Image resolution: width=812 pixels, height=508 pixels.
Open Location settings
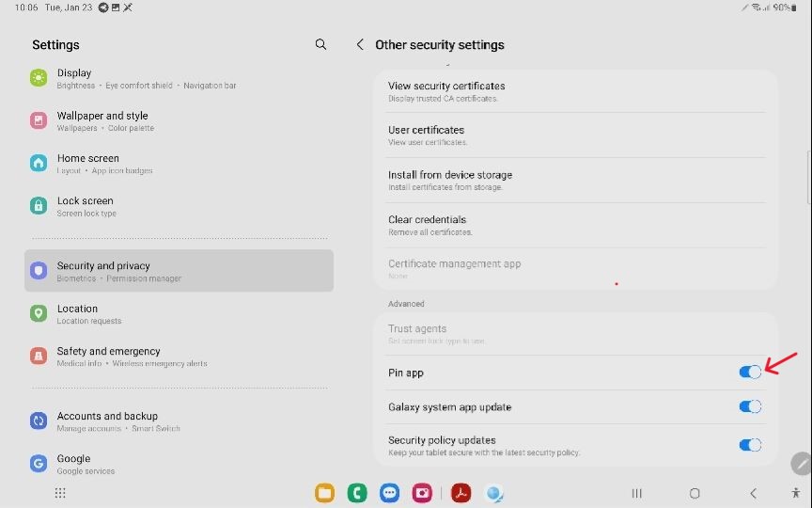pos(179,313)
